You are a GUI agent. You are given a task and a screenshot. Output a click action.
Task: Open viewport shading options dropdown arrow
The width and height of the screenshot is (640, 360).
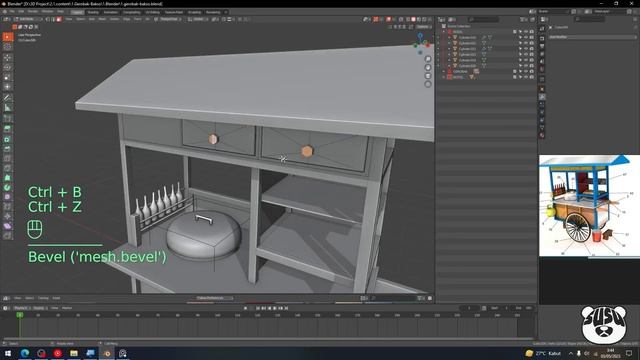click(430, 19)
